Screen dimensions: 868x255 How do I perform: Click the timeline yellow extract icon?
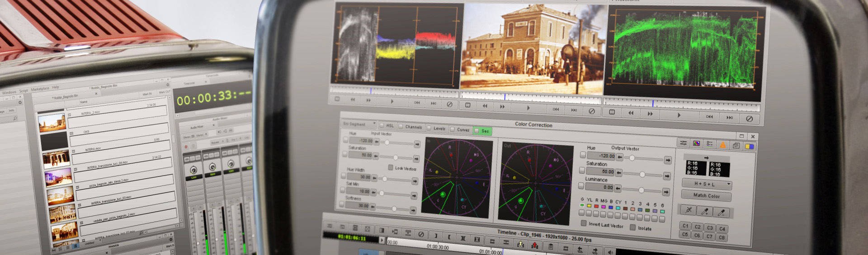click(520, 244)
